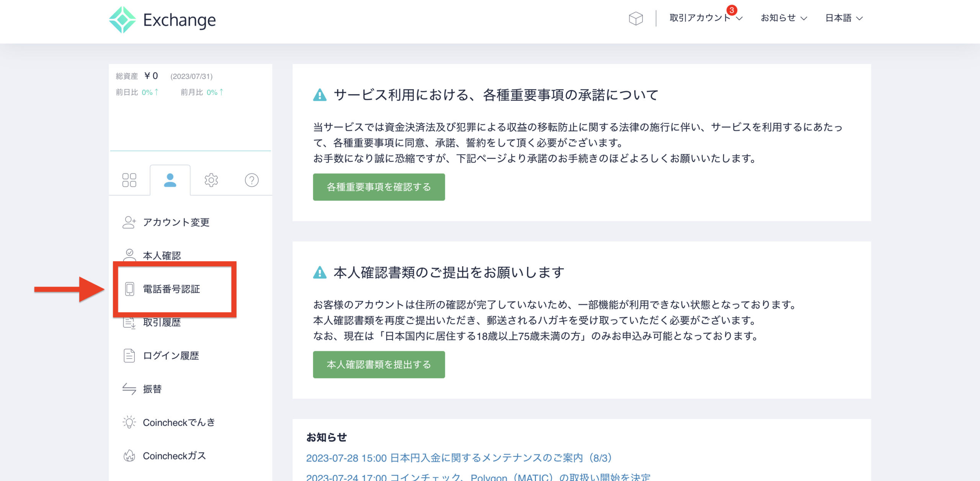Open the cube icon in the header
980x481 pixels.
coord(635,18)
